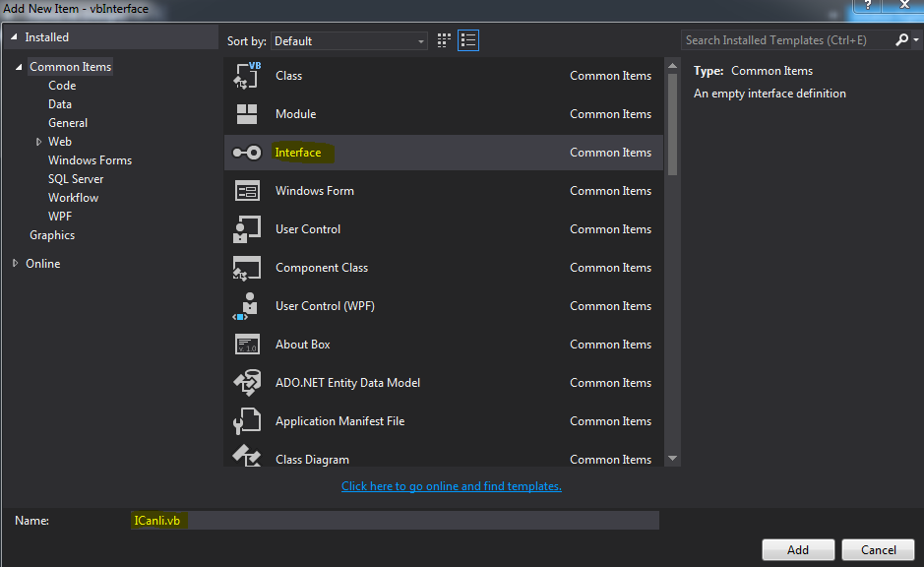924x567 pixels.
Task: Select General category in tree
Action: pos(68,123)
